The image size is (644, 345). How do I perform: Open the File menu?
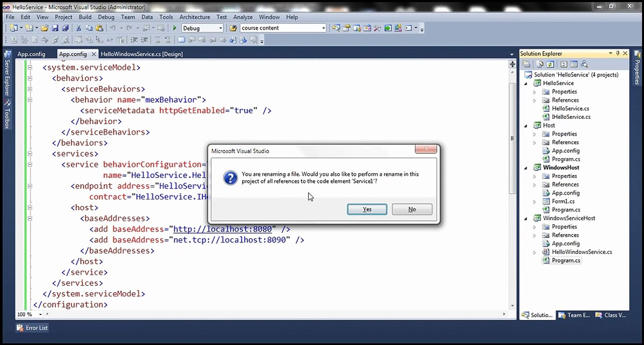(x=10, y=17)
